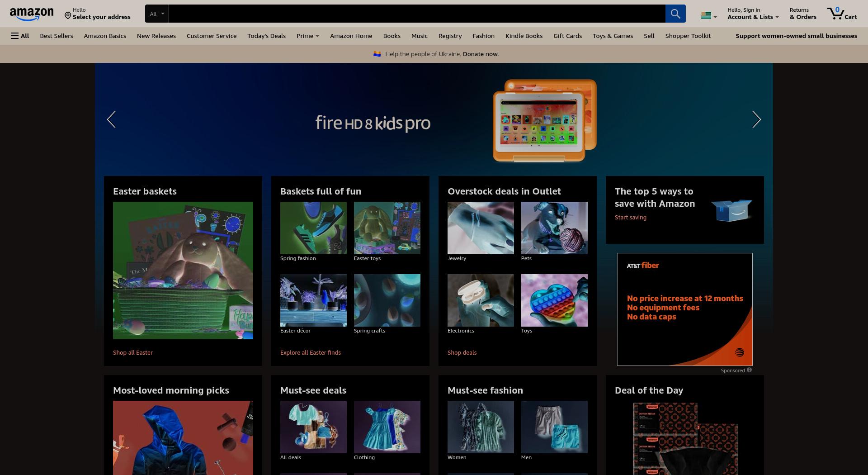Click Sell in nav bar
The width and height of the screenshot is (868, 475).
[649, 36]
